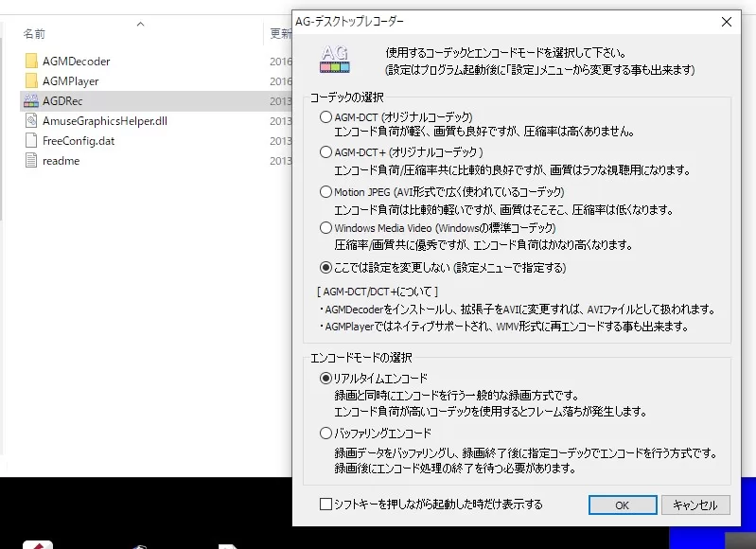The width and height of the screenshot is (756, 549).
Task: Select the readme file name text
Action: coord(62,161)
